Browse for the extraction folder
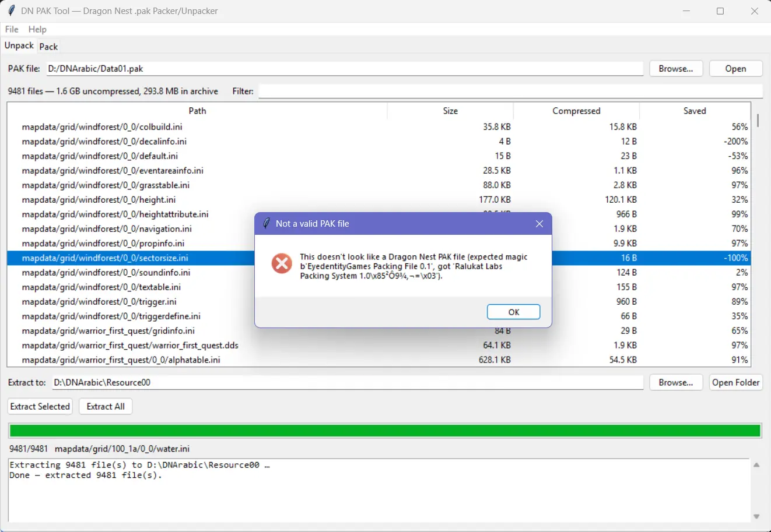771x532 pixels. (x=676, y=382)
